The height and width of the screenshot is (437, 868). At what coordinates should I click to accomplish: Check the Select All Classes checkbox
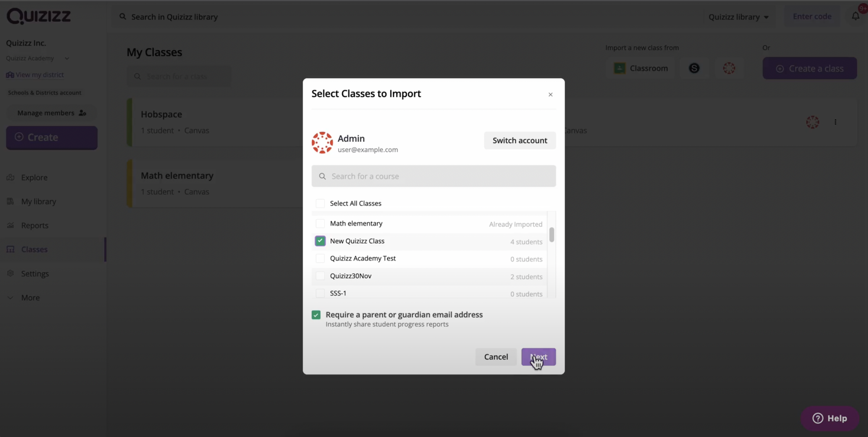tap(320, 203)
